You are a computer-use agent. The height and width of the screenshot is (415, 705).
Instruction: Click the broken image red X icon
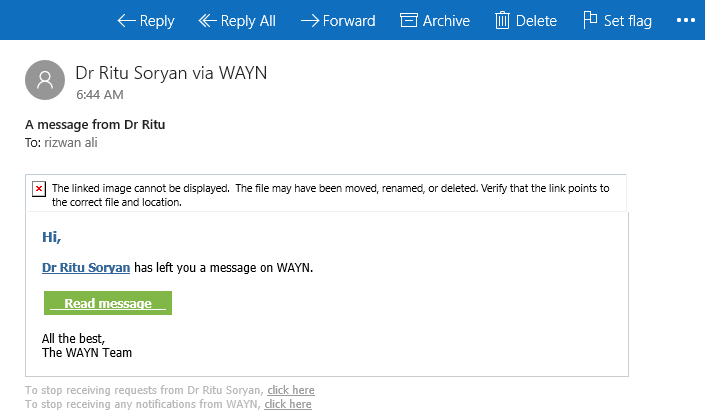38,188
